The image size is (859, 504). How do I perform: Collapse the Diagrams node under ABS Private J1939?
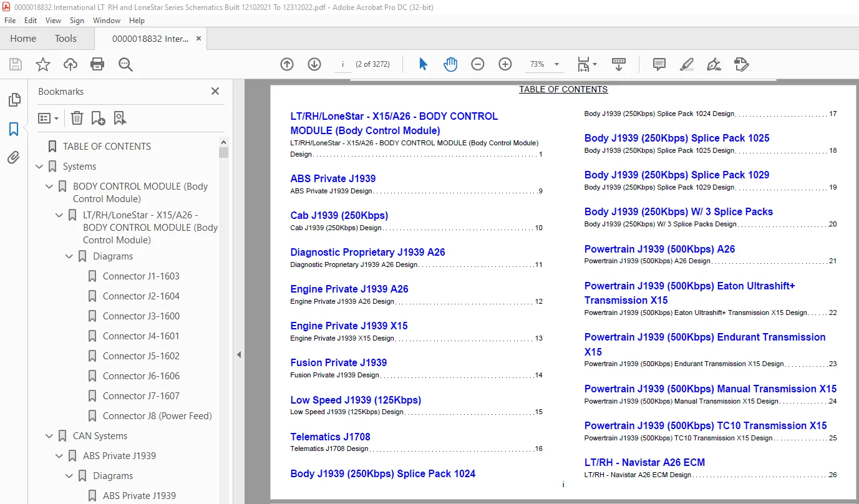69,476
